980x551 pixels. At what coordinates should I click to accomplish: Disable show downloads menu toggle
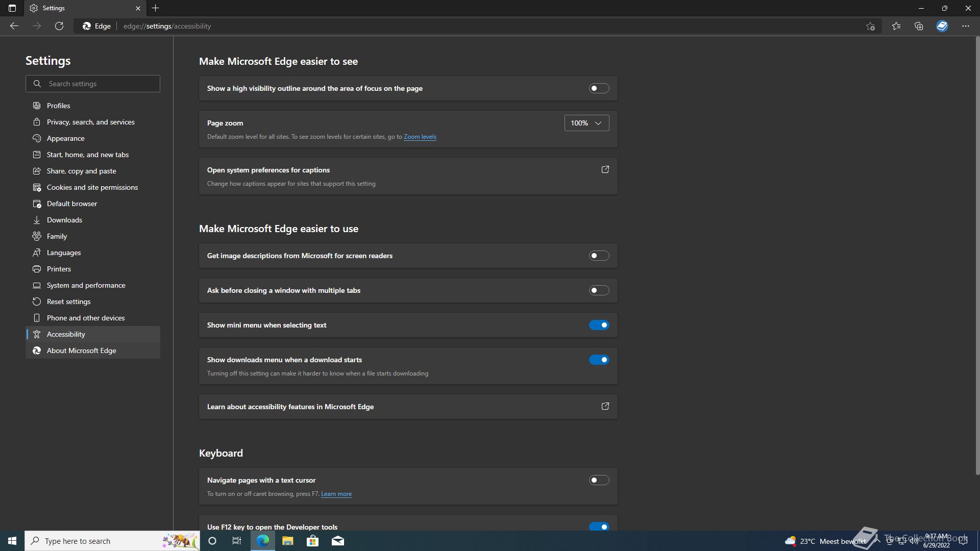(599, 360)
